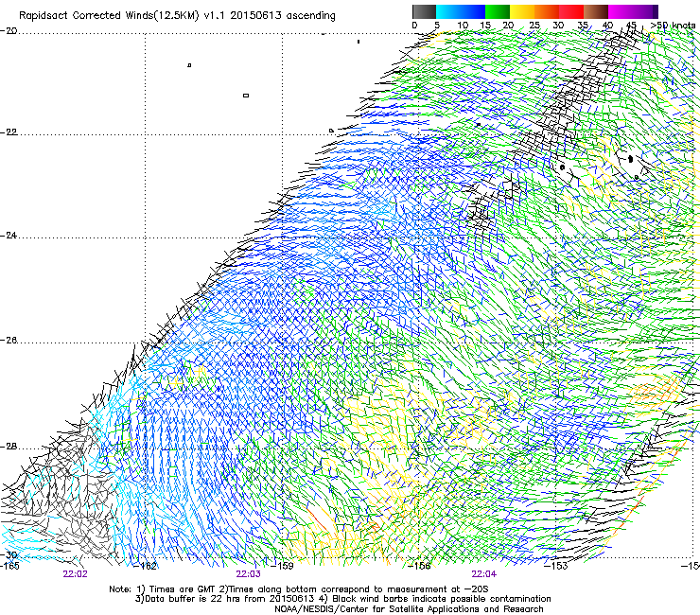Click the '-156' longitude axis label
Screen dimensions: 700x615
(x=419, y=566)
